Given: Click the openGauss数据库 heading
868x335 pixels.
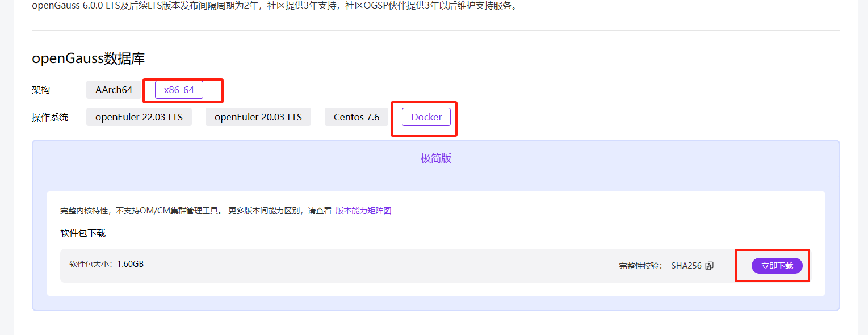Looking at the screenshot, I should click(89, 58).
